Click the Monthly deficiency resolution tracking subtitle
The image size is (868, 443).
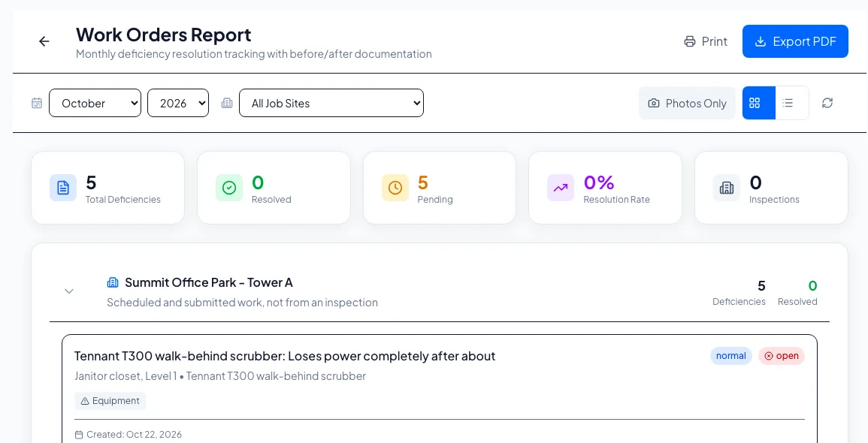click(x=253, y=54)
